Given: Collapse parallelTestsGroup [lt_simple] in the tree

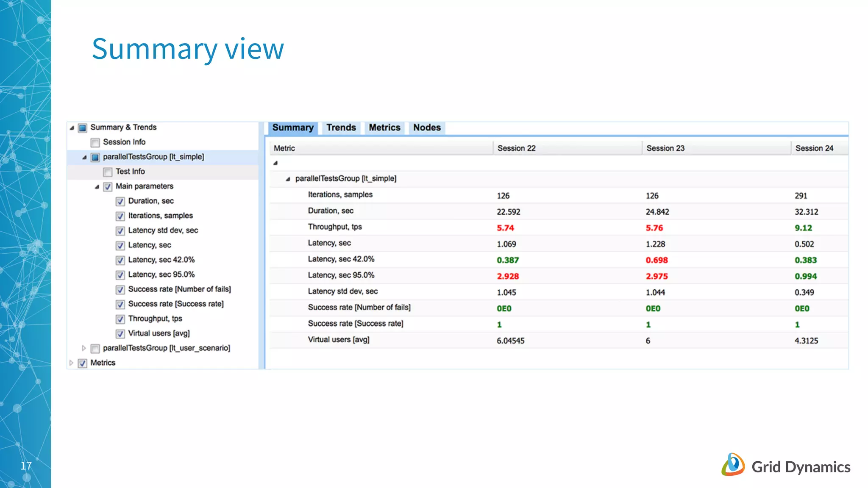Looking at the screenshot, I should point(84,157).
